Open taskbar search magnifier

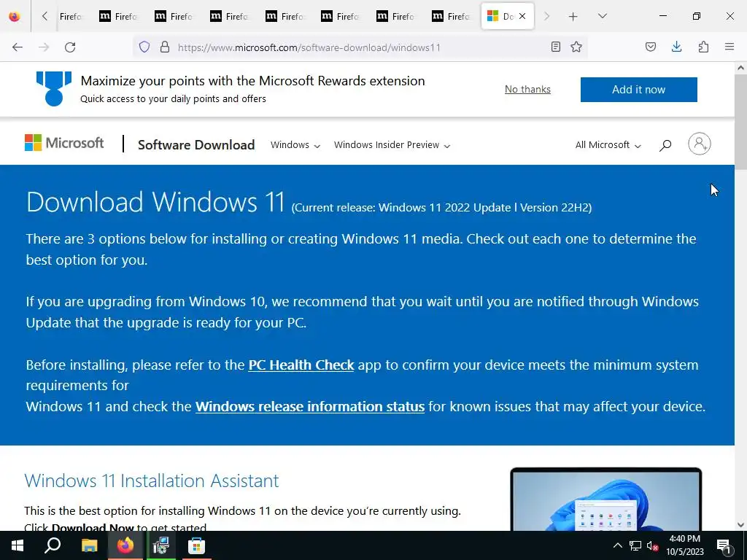tap(53, 545)
